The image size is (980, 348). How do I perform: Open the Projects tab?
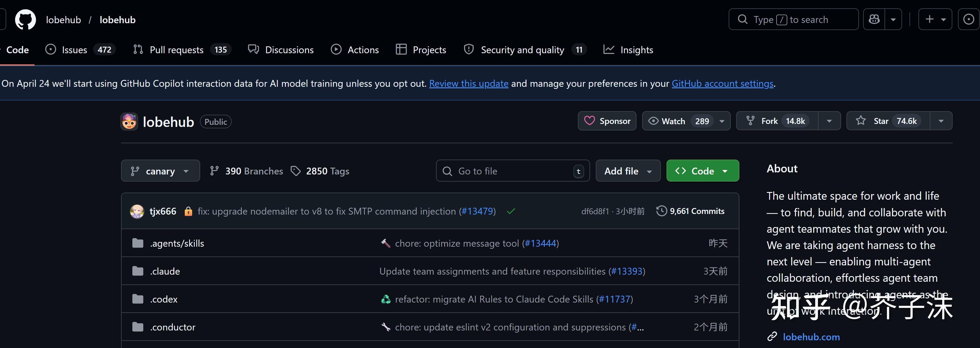tap(421, 50)
